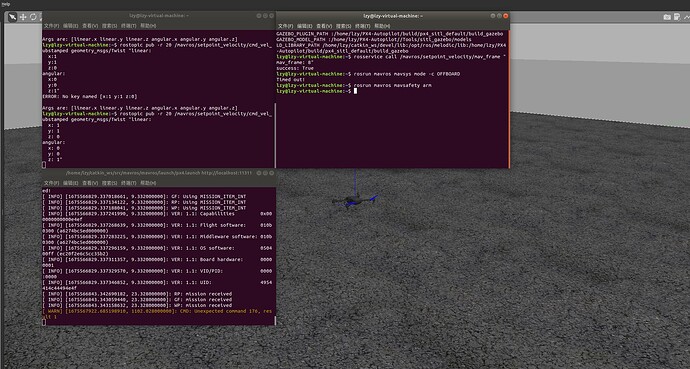Open 搜索(S) menu in top-left terminal

[x=109, y=26]
